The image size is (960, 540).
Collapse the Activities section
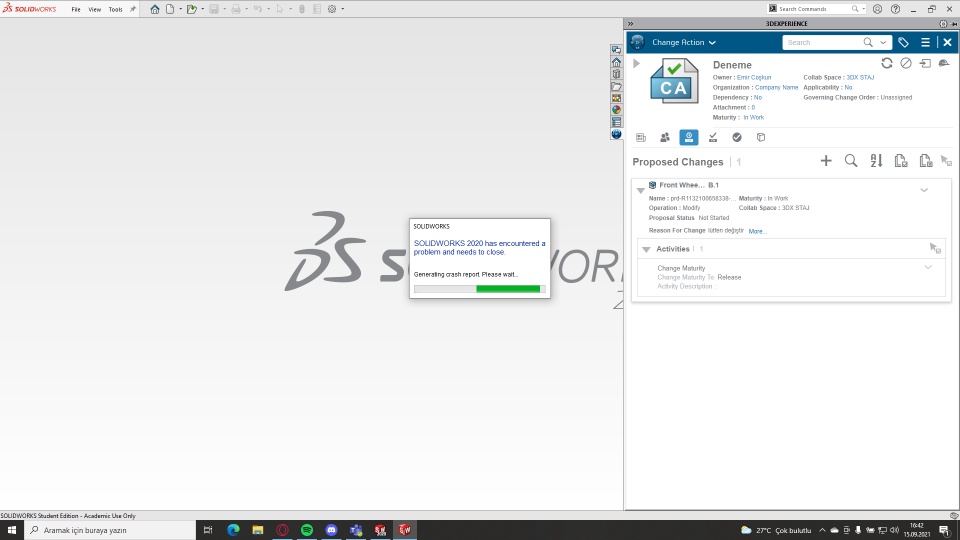(x=646, y=249)
